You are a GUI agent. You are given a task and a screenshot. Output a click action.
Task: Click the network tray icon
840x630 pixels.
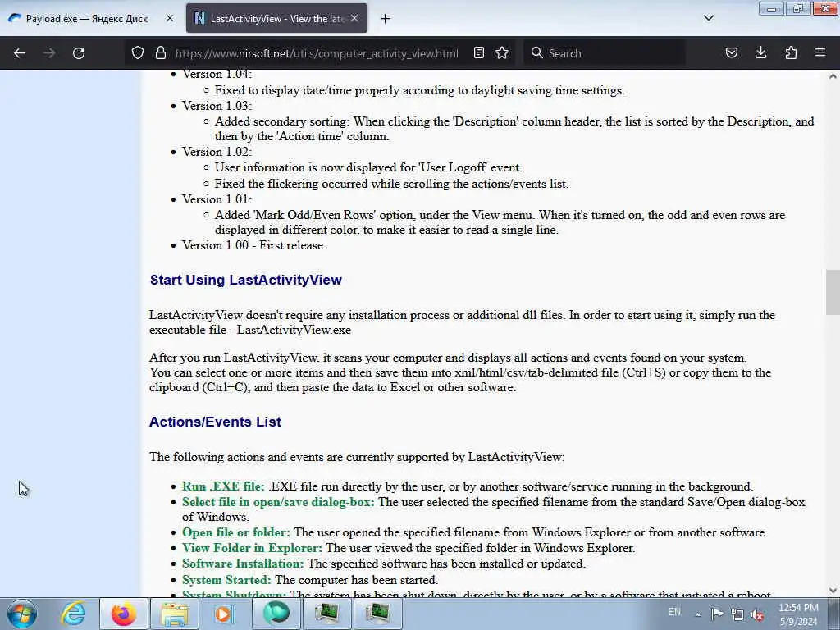[737, 614]
